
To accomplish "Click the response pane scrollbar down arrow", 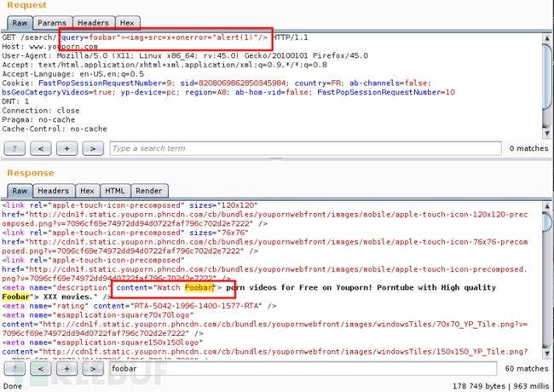I will pos(547,353).
